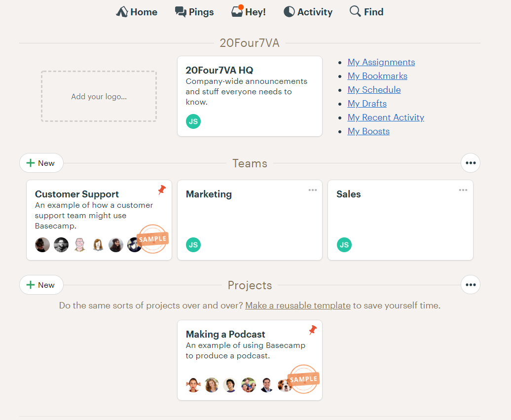Expand the Teams section ellipsis menu
The height and width of the screenshot is (420, 511).
pyautogui.click(x=471, y=163)
